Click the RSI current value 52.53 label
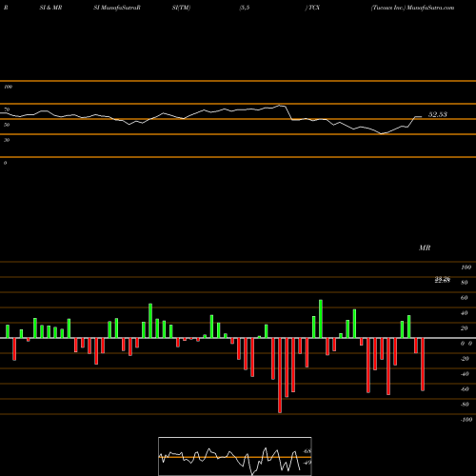 pyautogui.click(x=438, y=114)
